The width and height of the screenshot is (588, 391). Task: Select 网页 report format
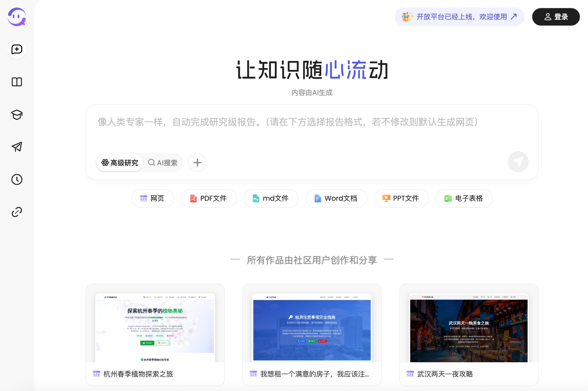point(153,198)
